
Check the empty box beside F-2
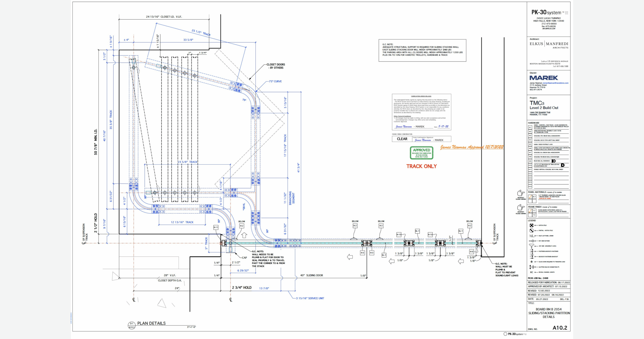click(x=530, y=215)
